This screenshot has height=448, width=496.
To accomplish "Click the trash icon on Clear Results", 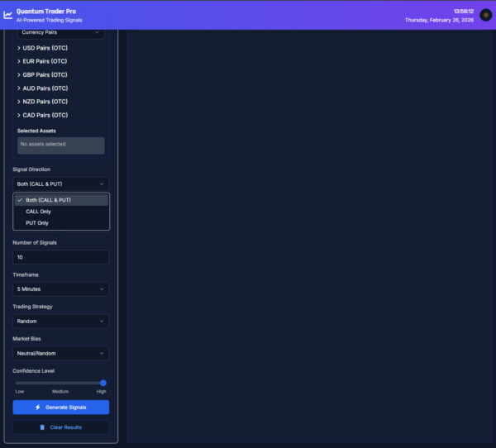I will 42,427.
